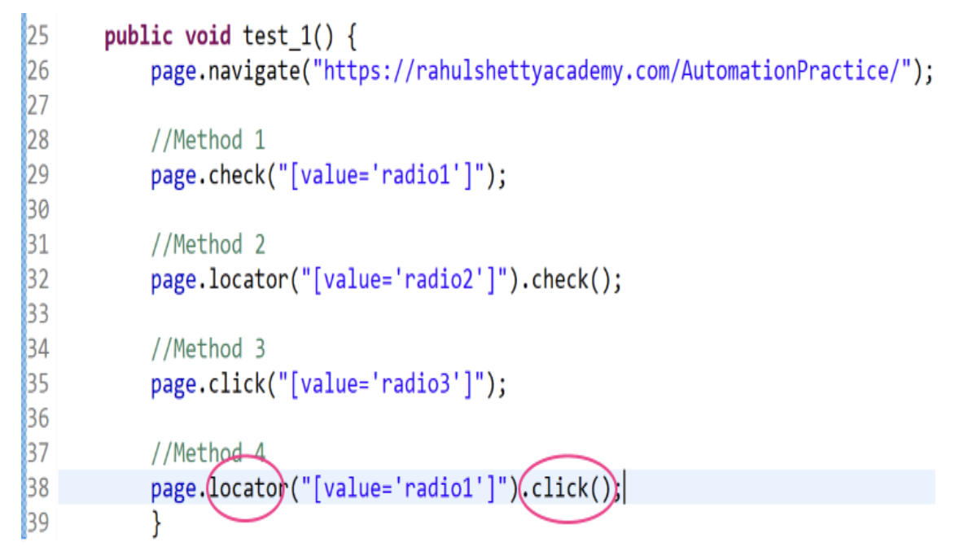Viewport: 964px width, 560px height.
Task: Click the void keyword in the method signature
Action: click(208, 36)
